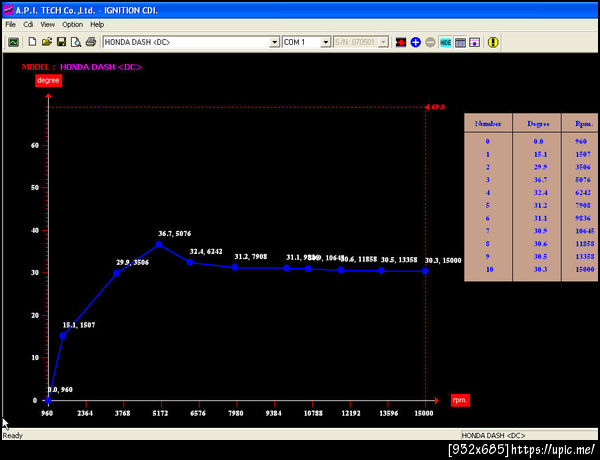Click the window icon with blue dot

pyautogui.click(x=474, y=42)
